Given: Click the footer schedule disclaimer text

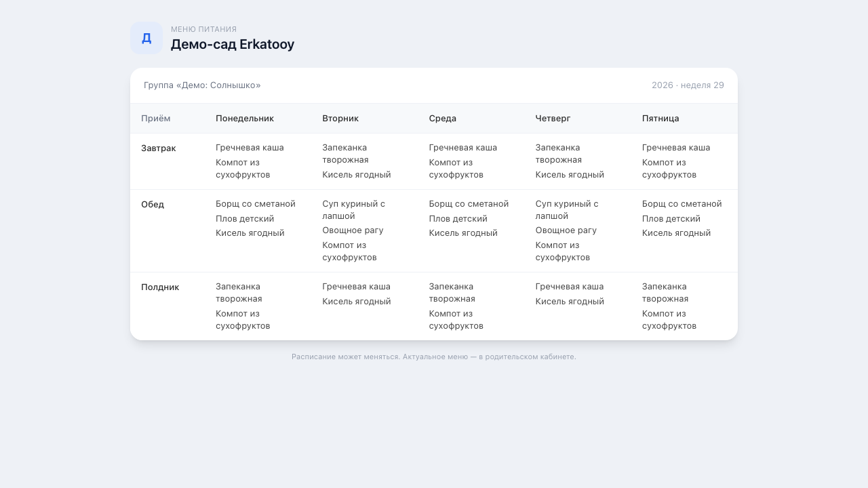Looking at the screenshot, I should (434, 357).
